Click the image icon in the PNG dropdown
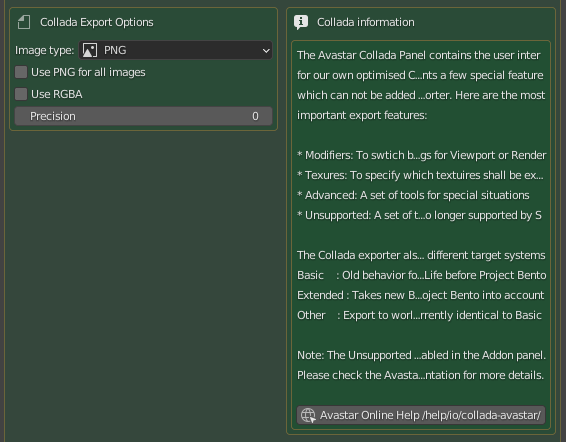Screen dimensions: 566x442 [x=90, y=50]
